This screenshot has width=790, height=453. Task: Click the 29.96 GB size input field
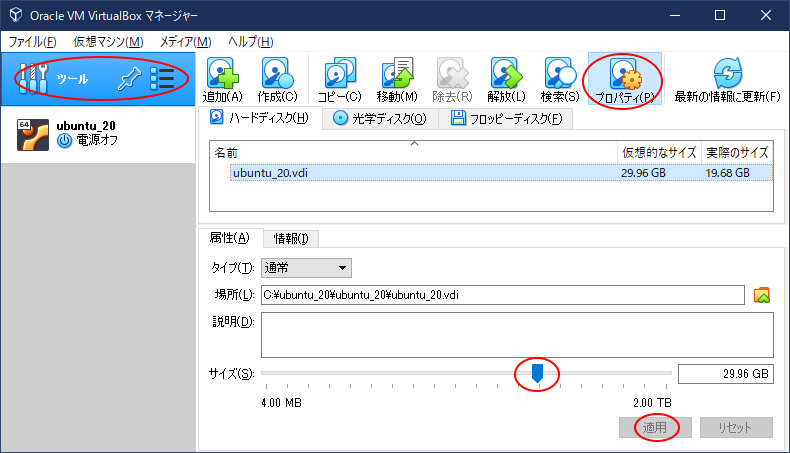(x=726, y=374)
